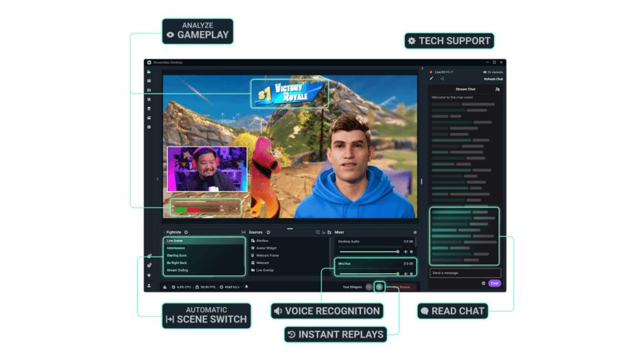Click the Test Widgets button
Viewport: 644px width, 362px height.
coord(352,287)
